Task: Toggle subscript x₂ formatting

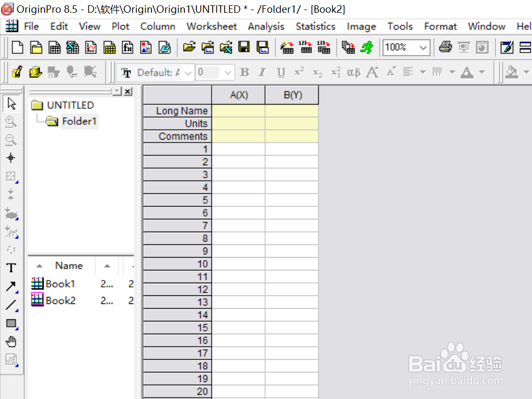Action: click(318, 73)
